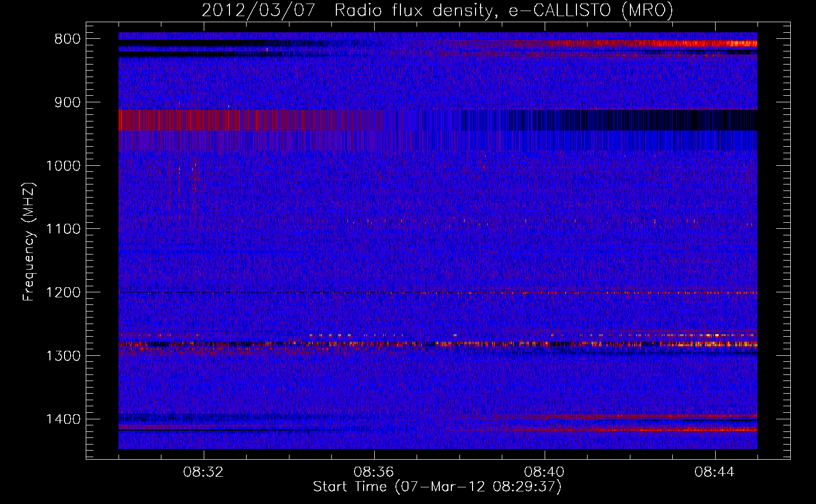Select the 1000 frequency tick label
The height and width of the screenshot is (504, 816).
(x=63, y=166)
